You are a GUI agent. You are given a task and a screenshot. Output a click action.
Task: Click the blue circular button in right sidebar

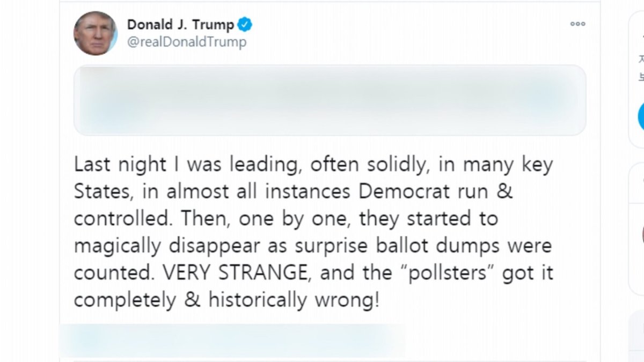pos(641,116)
